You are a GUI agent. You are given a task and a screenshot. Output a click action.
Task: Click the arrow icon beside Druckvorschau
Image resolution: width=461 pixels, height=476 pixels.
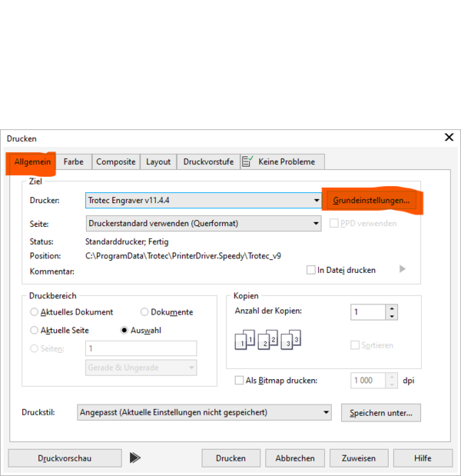pyautogui.click(x=135, y=458)
